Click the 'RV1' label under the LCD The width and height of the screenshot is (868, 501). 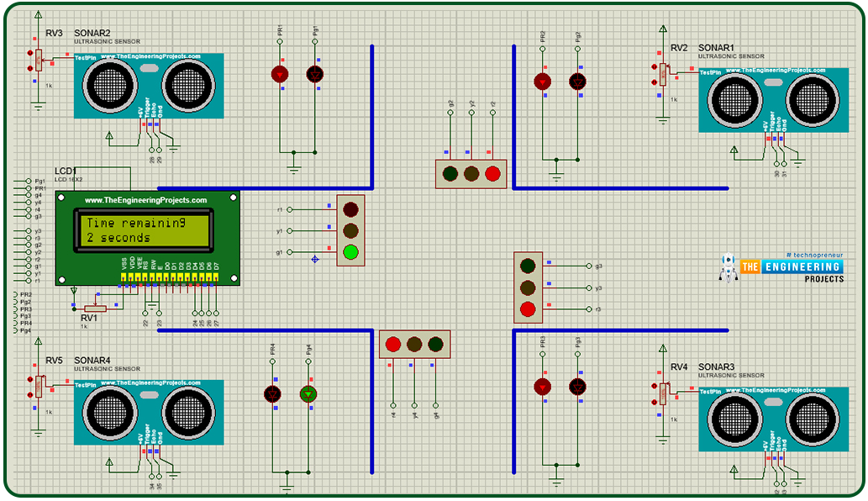pos(89,319)
